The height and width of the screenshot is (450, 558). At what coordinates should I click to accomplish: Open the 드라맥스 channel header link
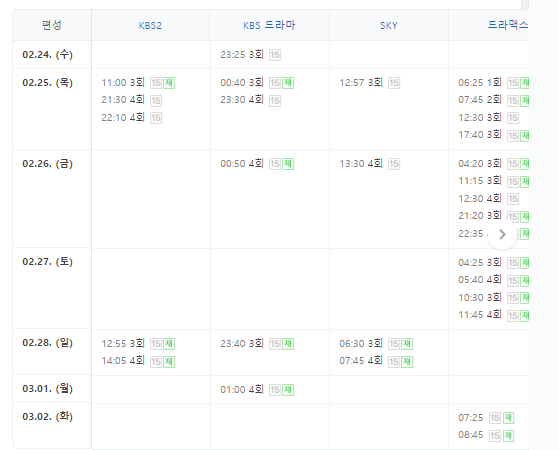tap(508, 25)
